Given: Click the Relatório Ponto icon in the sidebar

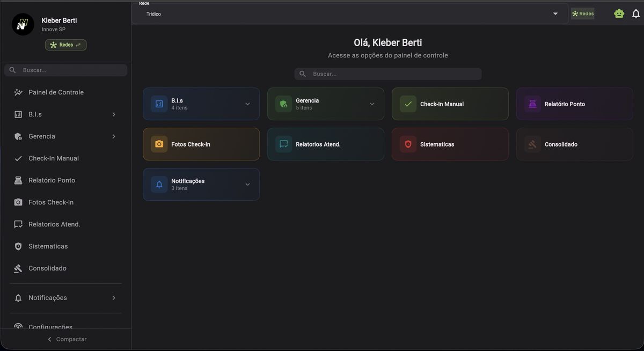Looking at the screenshot, I should point(18,180).
